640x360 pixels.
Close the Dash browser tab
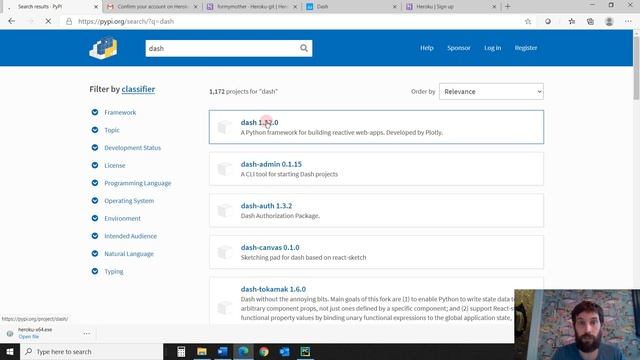[x=394, y=7]
